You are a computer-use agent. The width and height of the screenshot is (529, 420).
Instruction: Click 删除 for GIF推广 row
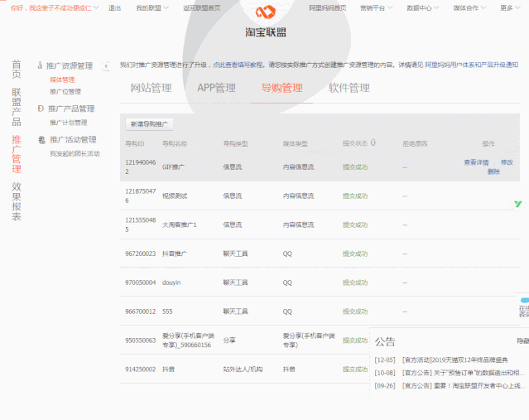(493, 171)
